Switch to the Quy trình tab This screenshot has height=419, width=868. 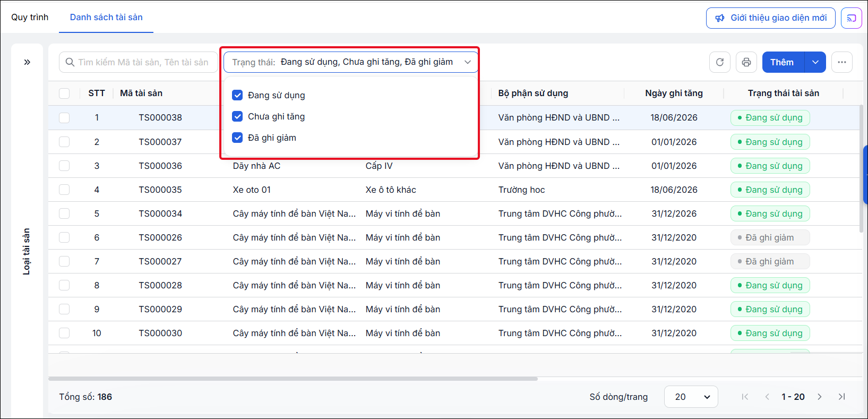(x=30, y=17)
